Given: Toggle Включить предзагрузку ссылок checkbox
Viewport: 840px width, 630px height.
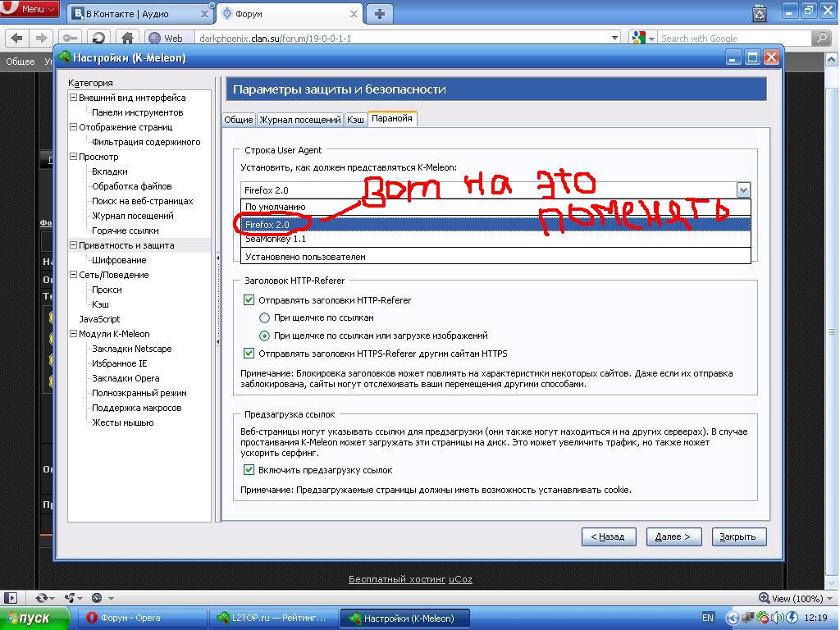Looking at the screenshot, I should (x=249, y=470).
